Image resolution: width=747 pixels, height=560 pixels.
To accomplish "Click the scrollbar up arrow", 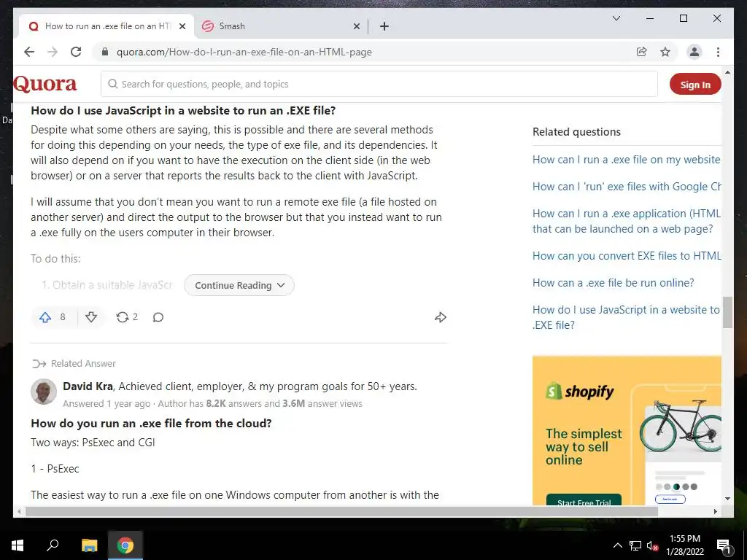I will tap(727, 72).
